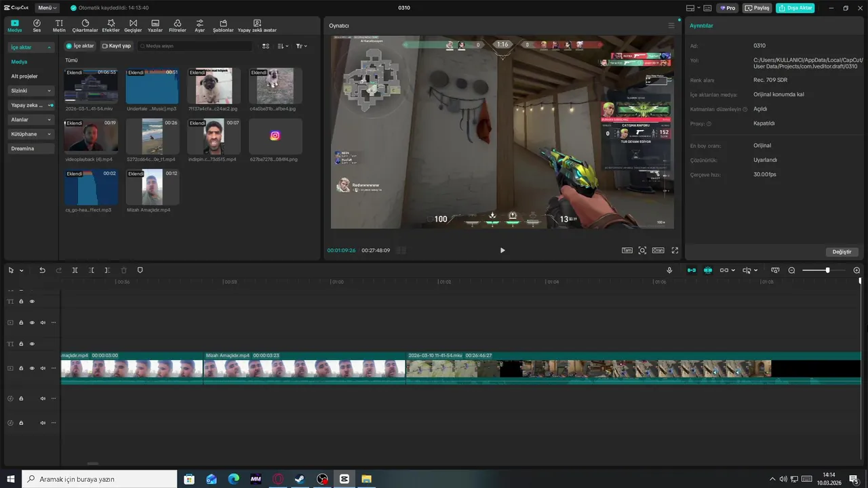868x488 pixels.
Task: Toggle the main track magnet button
Action: (692, 270)
